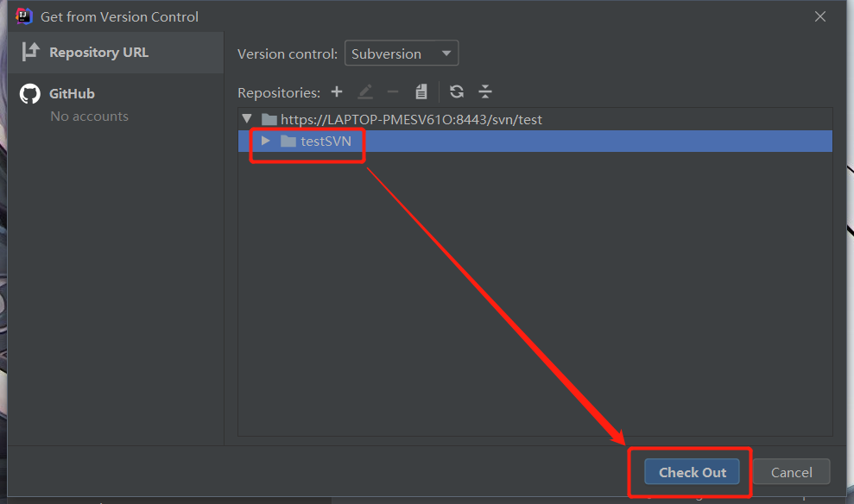Add a new repository with plus icon
This screenshot has height=504, width=854.
tap(337, 91)
